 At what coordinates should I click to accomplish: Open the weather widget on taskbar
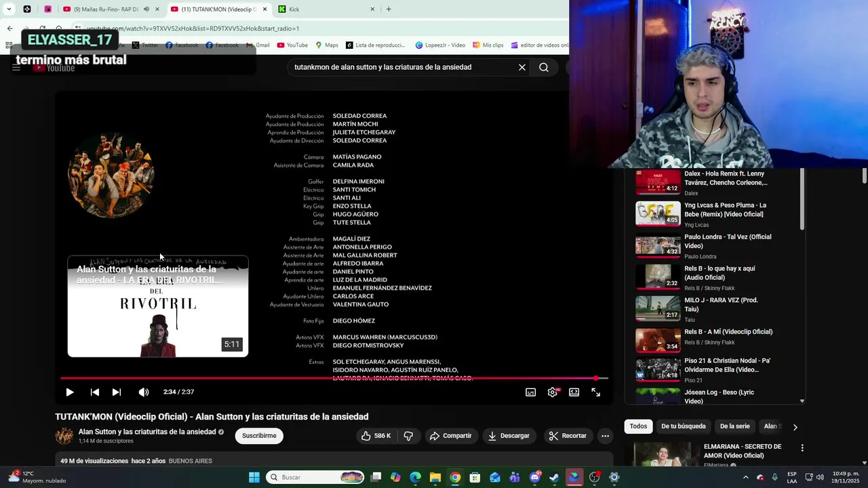tap(37, 477)
